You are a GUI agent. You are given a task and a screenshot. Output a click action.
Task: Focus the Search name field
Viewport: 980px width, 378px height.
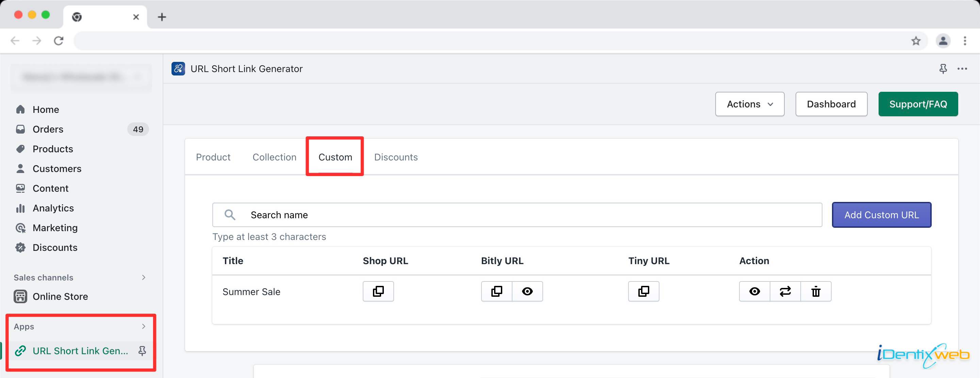517,215
